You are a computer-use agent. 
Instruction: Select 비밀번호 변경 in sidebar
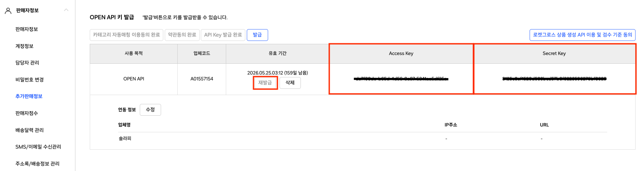click(29, 80)
